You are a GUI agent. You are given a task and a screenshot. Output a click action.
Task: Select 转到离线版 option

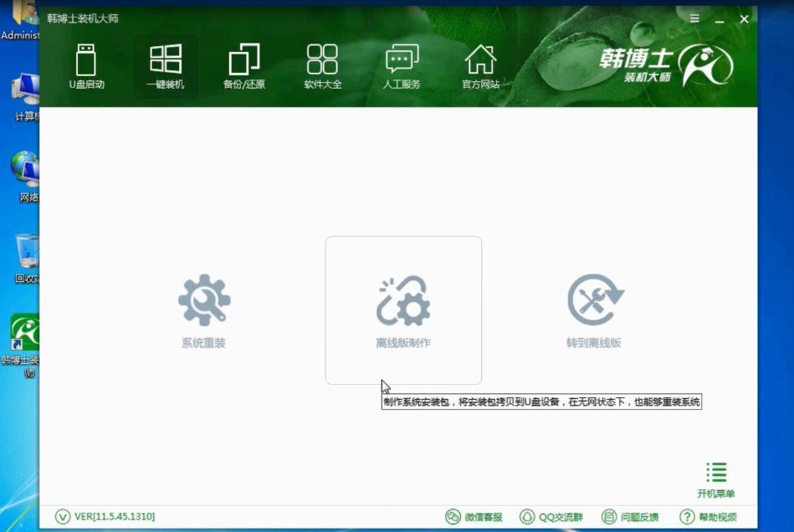pos(594,309)
